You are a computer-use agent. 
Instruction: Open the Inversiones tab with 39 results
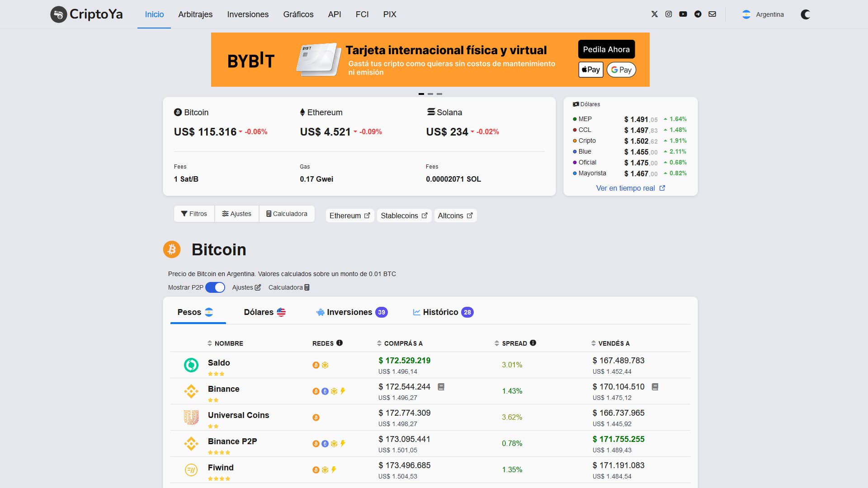(x=351, y=312)
